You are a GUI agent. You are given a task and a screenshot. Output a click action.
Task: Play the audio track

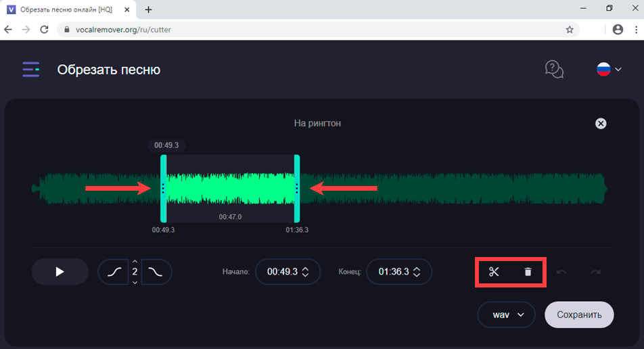[60, 272]
